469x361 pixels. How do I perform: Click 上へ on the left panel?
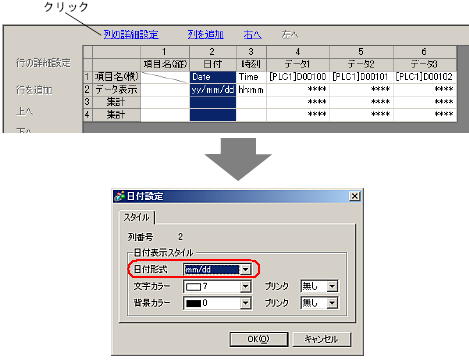pos(25,111)
